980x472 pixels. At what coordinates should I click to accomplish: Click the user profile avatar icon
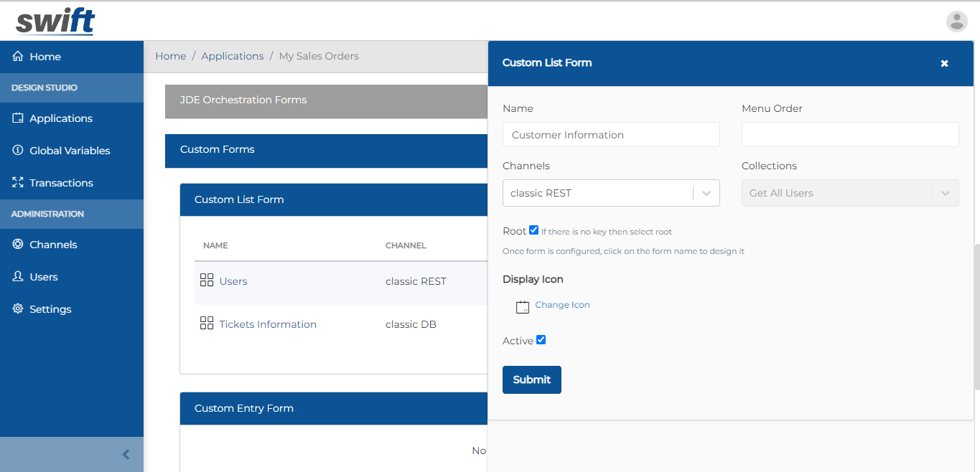(x=956, y=22)
